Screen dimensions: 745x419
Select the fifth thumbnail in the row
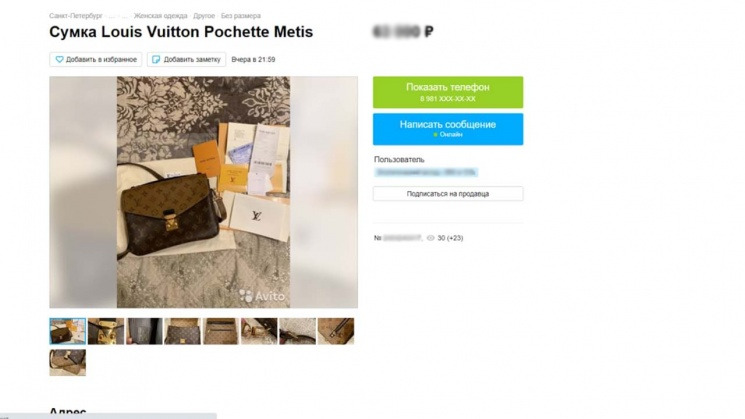(221, 331)
